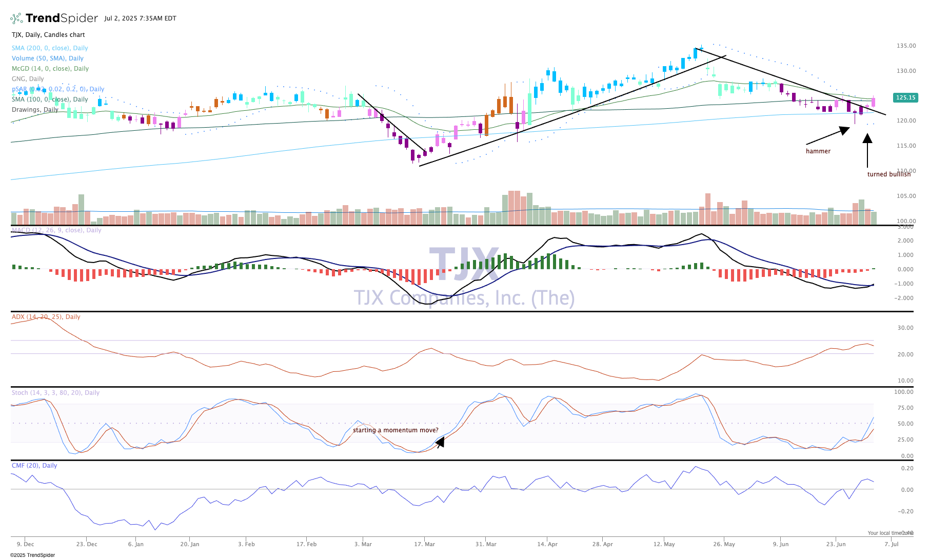The width and height of the screenshot is (929, 560).
Task: Select the 'turned bullish' annotation label
Action: pos(888,174)
